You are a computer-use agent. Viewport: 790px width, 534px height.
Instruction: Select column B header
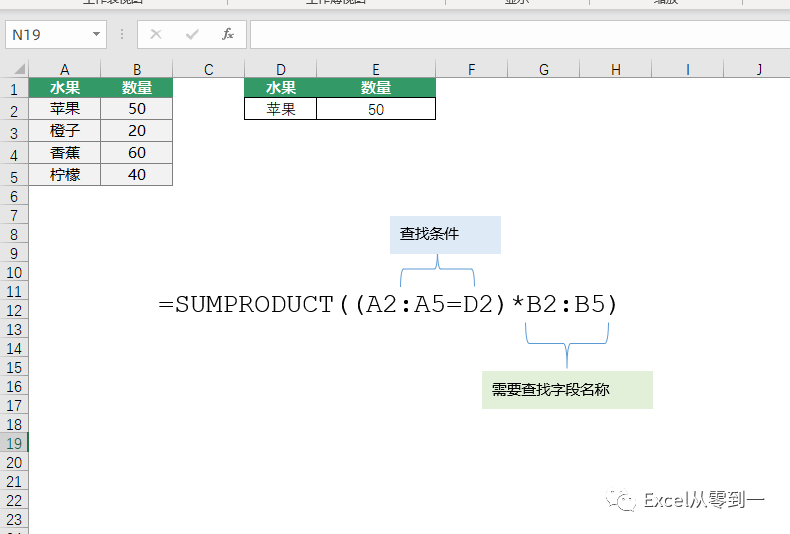137,69
